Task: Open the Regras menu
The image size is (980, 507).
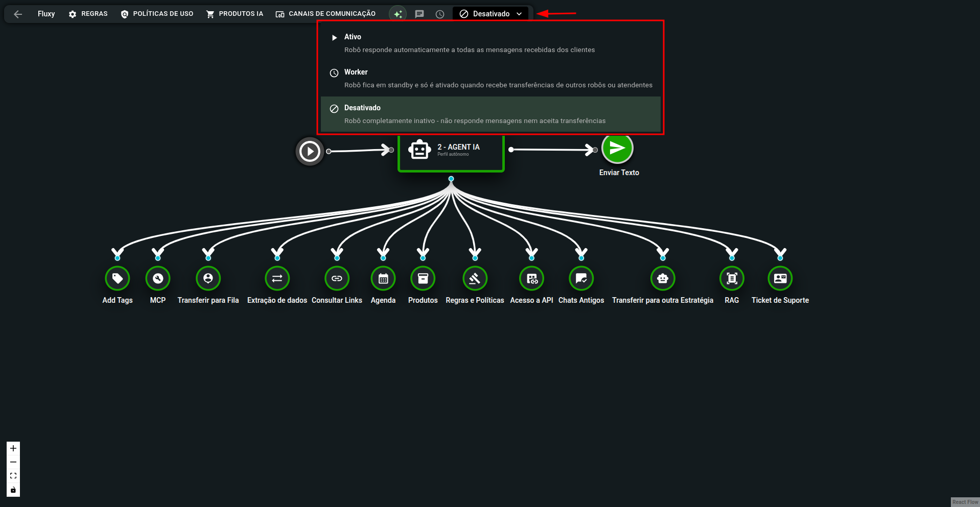Action: (x=88, y=14)
